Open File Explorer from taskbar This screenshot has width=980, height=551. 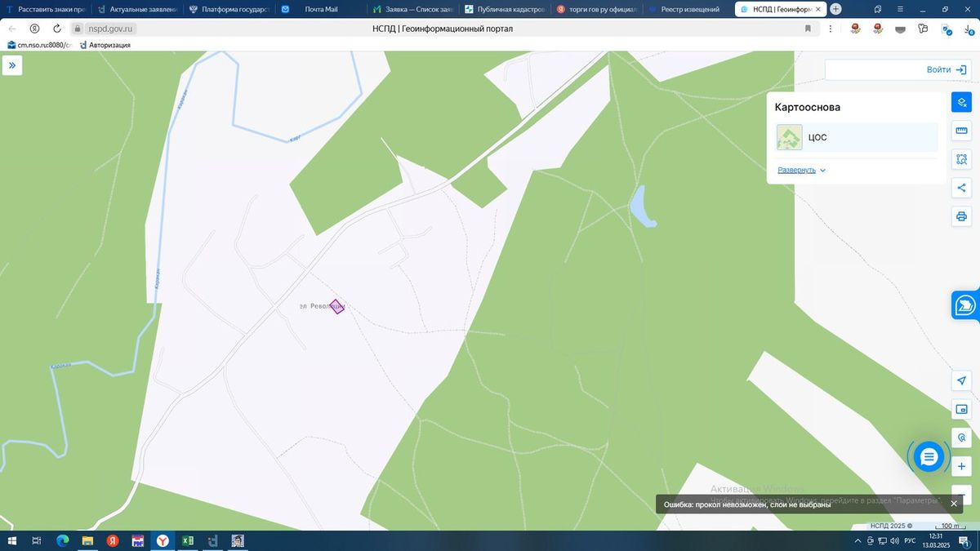[x=87, y=541]
